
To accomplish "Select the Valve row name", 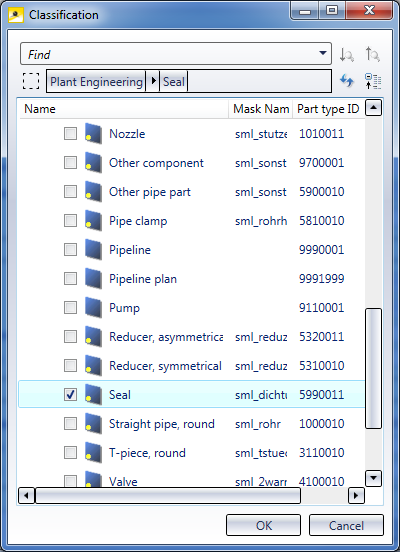I will 123,481.
